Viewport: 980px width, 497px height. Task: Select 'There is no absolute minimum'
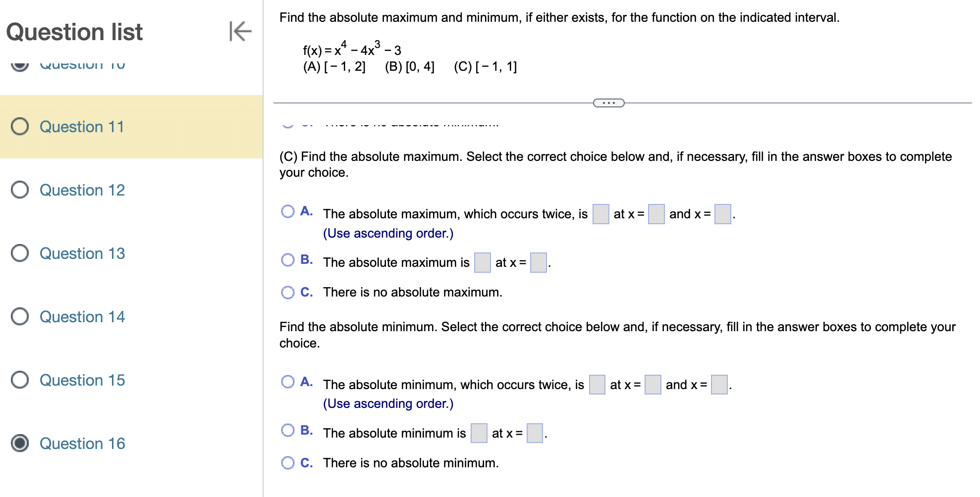click(x=288, y=462)
